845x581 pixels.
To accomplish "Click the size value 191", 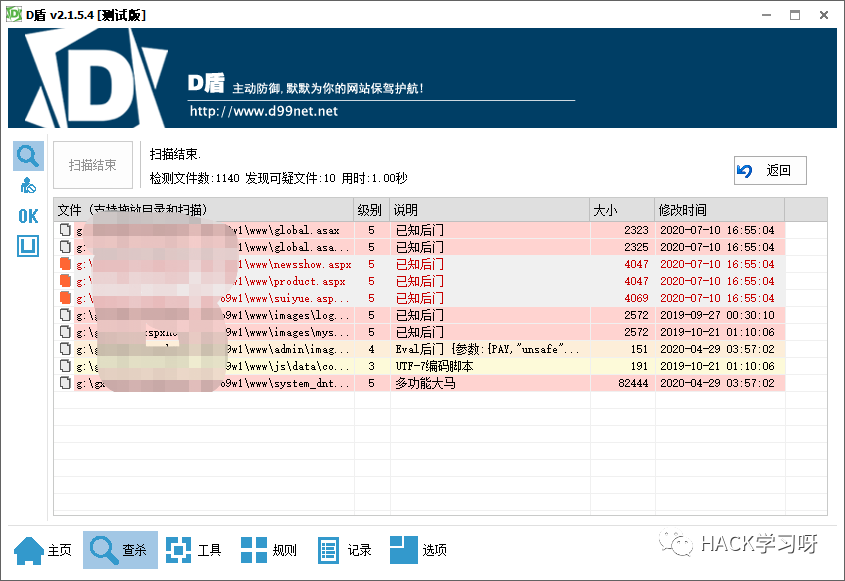I will [x=639, y=366].
